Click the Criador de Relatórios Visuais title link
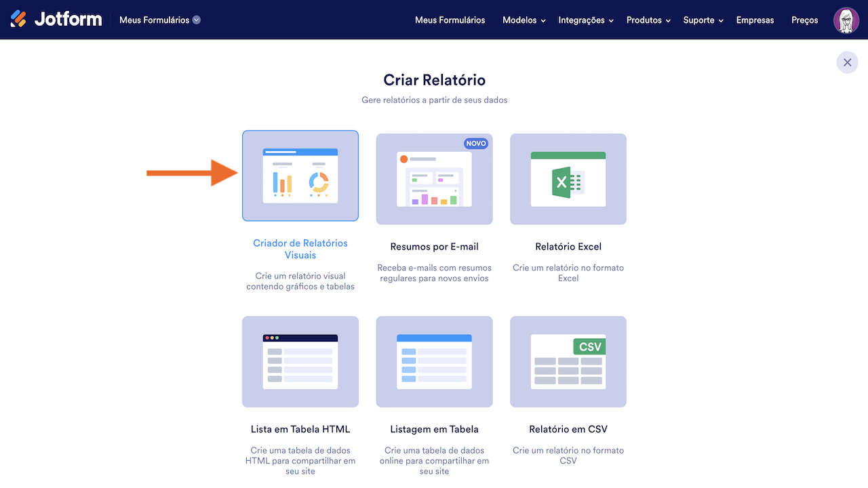The height and width of the screenshot is (488, 868). 300,249
